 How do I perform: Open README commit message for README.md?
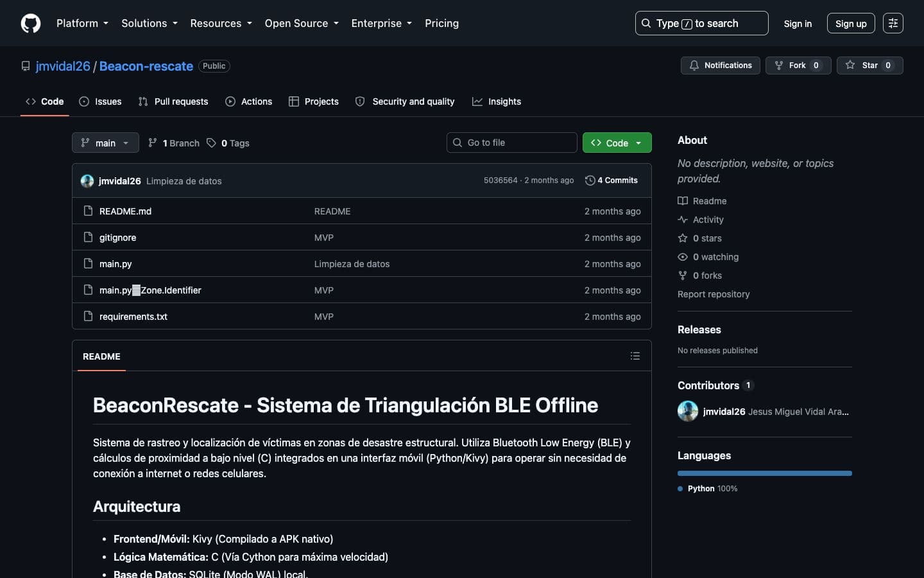point(332,211)
